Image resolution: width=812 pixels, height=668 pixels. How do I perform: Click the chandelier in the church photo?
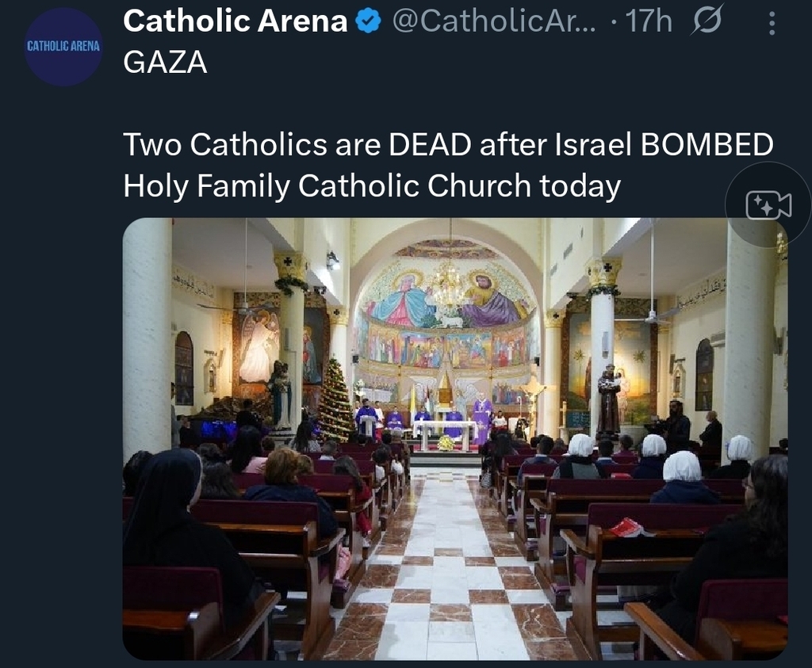coord(448,287)
